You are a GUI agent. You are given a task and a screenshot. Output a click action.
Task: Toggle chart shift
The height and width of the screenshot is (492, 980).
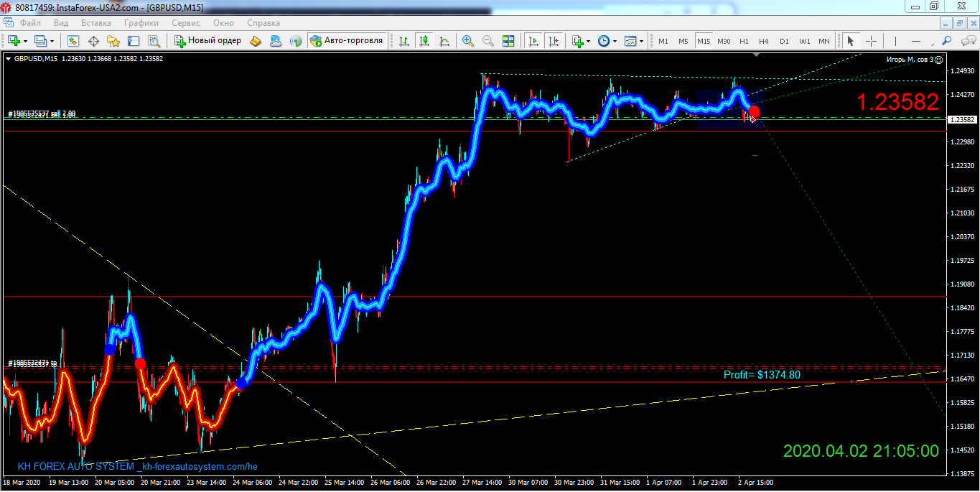pyautogui.click(x=553, y=41)
